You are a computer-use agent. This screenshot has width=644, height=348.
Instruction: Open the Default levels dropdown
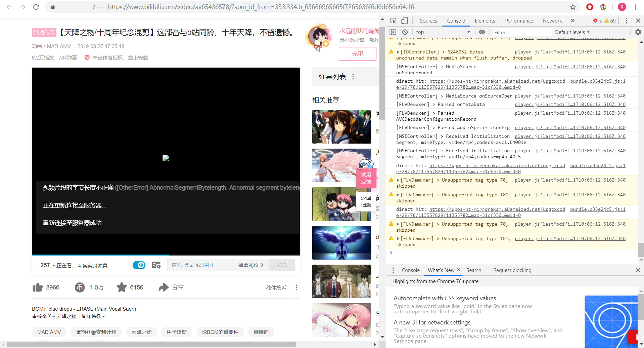[572, 32]
